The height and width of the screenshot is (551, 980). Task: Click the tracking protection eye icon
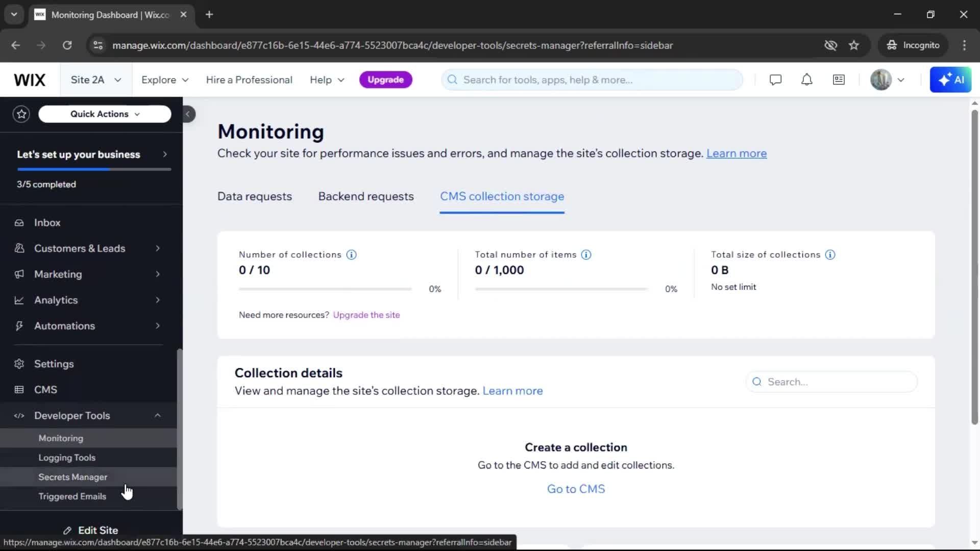pyautogui.click(x=830, y=45)
